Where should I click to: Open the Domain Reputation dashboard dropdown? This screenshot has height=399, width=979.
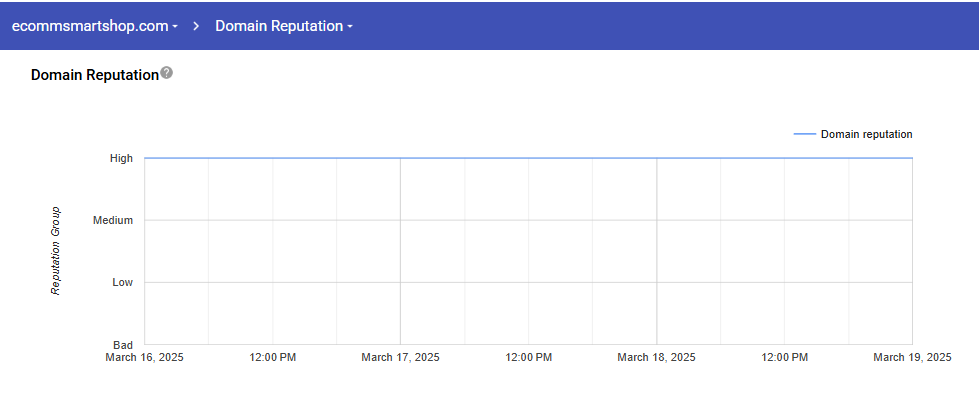pyautogui.click(x=284, y=26)
